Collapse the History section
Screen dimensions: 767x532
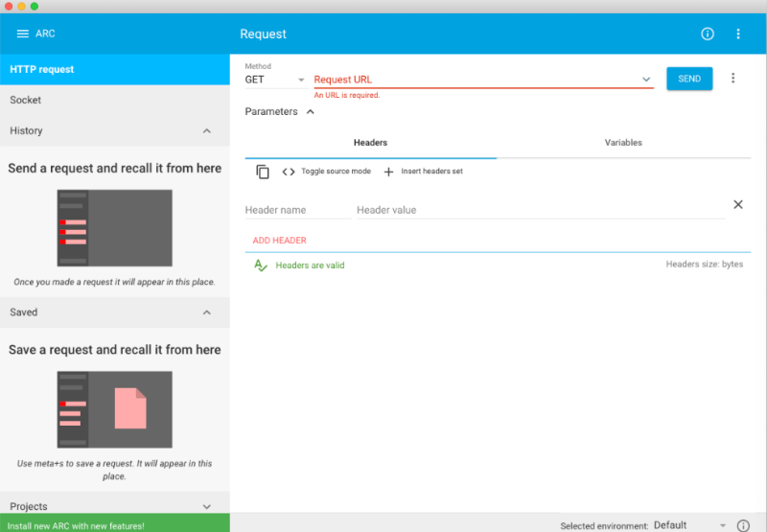pyautogui.click(x=207, y=131)
